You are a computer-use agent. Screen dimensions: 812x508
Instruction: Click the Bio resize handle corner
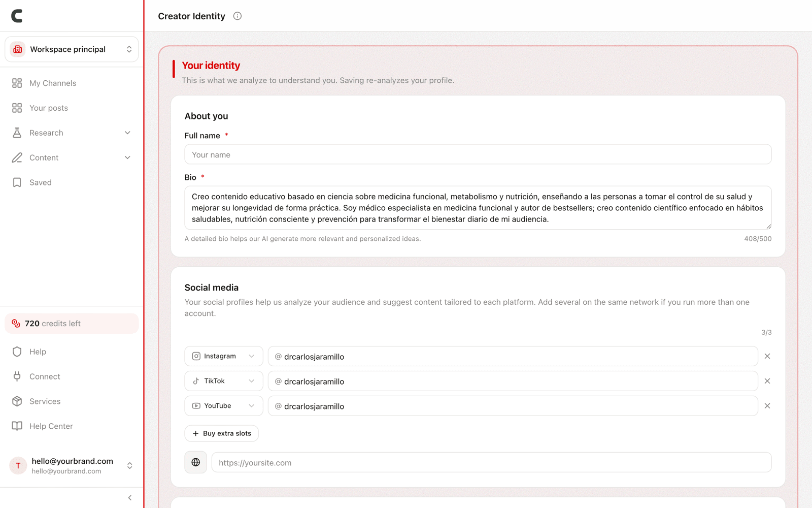pyautogui.click(x=768, y=227)
